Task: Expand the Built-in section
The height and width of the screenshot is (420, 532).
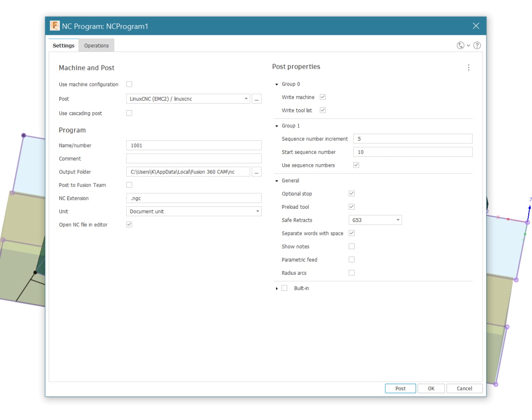Action: [x=277, y=289]
